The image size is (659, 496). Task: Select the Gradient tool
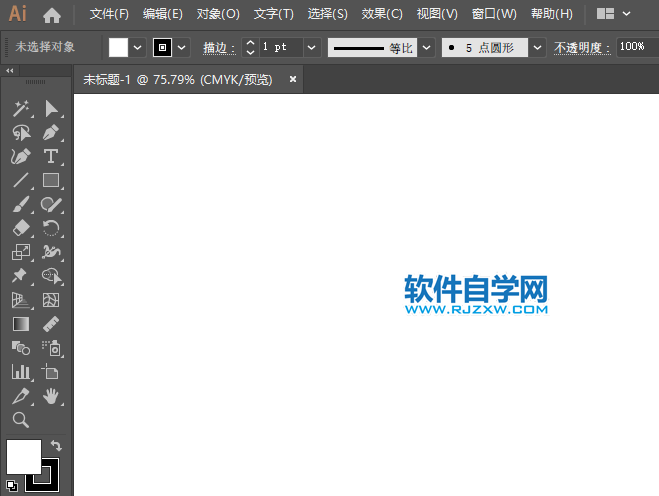[x=21, y=324]
